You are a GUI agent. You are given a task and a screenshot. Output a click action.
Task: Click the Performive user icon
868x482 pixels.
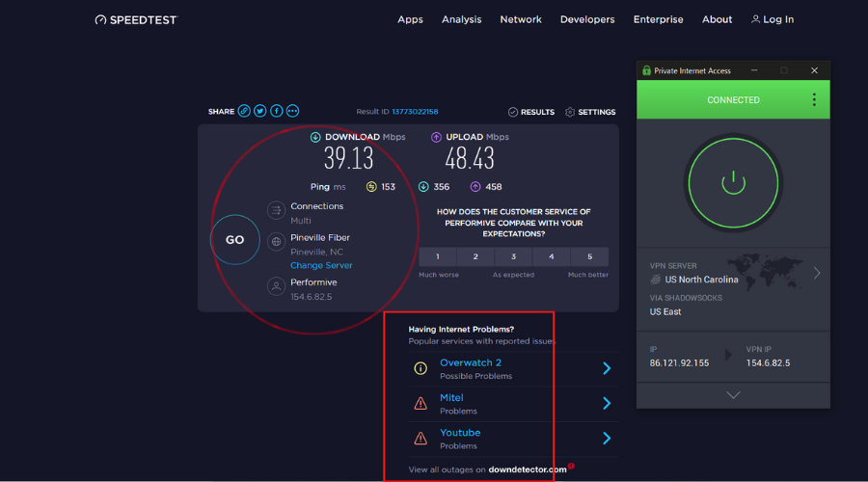pyautogui.click(x=276, y=286)
